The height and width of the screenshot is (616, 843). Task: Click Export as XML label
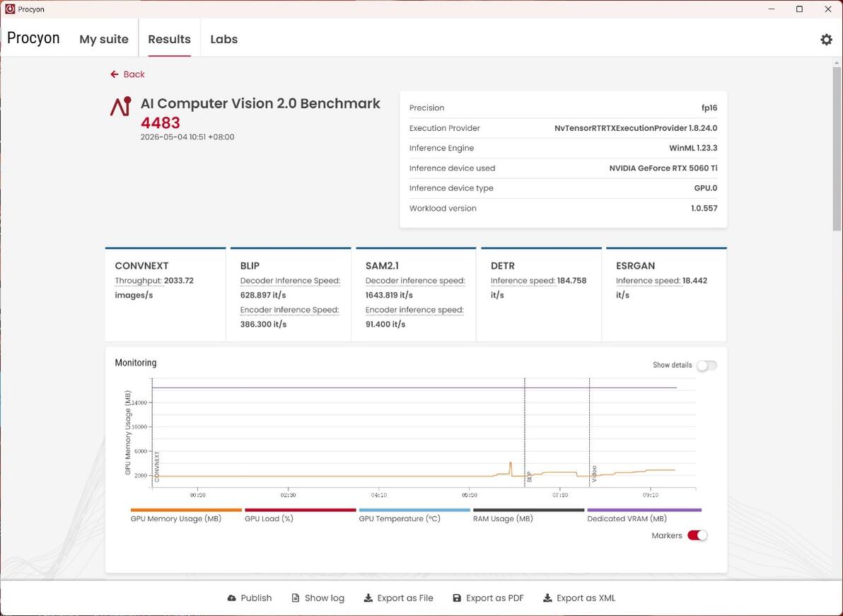coord(586,598)
